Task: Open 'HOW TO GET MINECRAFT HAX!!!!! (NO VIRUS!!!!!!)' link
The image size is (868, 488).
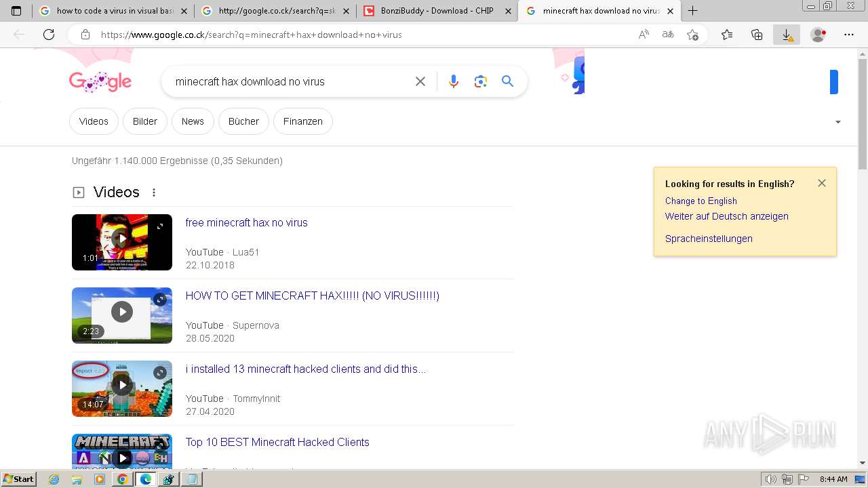Action: (x=313, y=296)
